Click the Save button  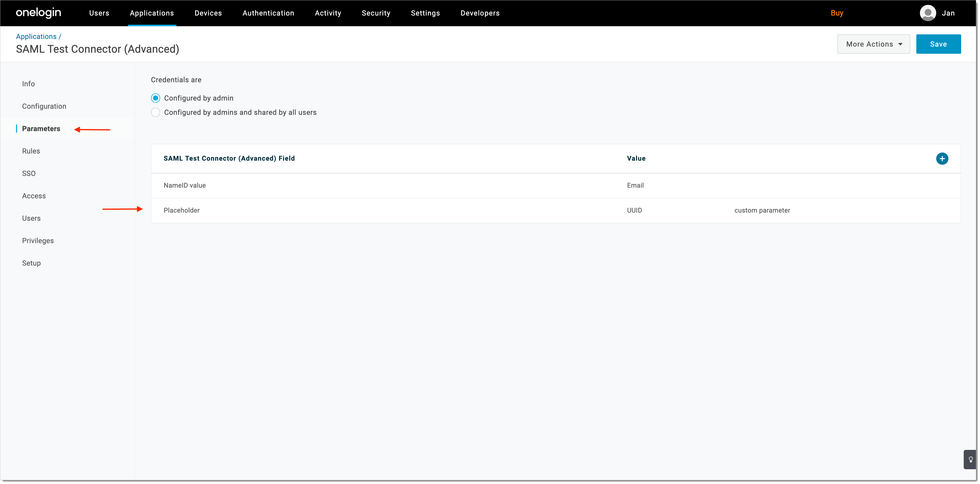pos(938,44)
